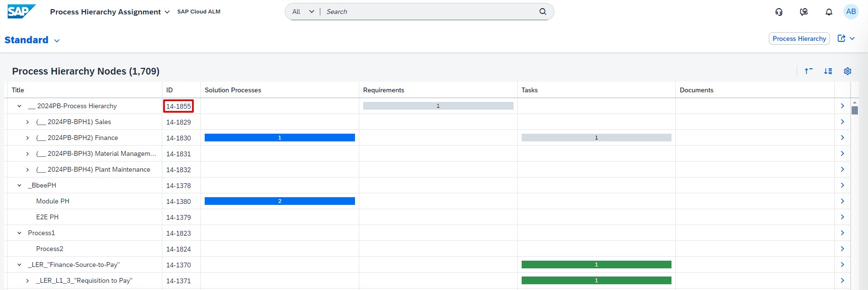Open details arrow for Material Management row
Screen dimensions: 868x290
click(x=842, y=153)
